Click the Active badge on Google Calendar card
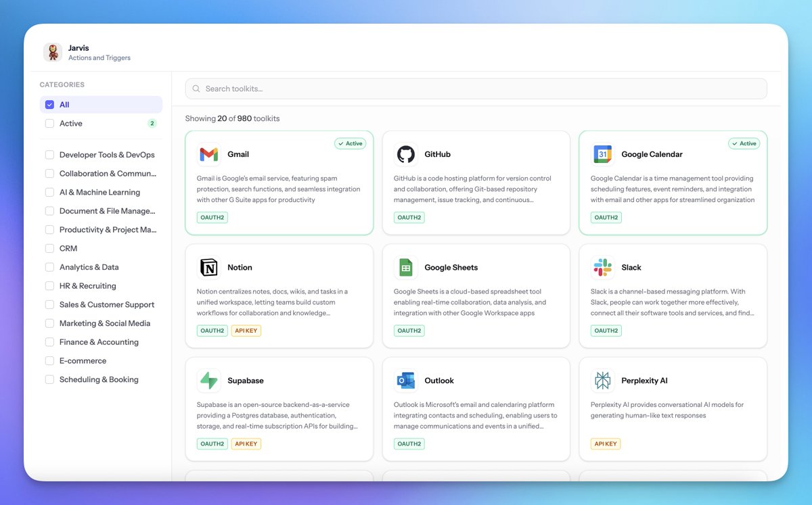Viewport: 812px width, 505px height. 744,143
